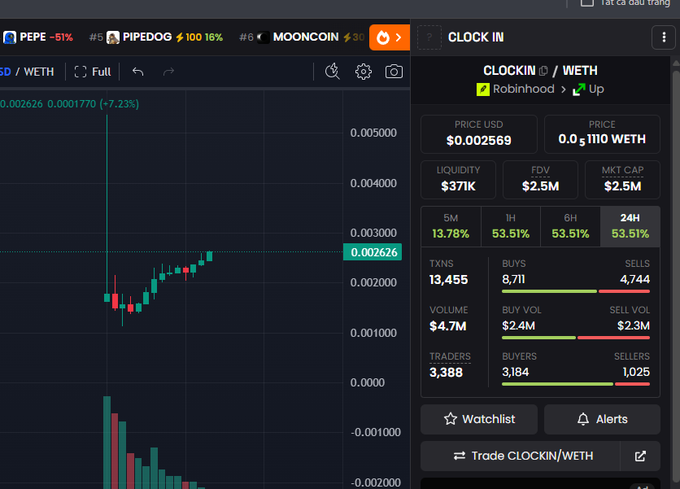Image resolution: width=680 pixels, height=489 pixels.
Task: Click the TXNS value 13,455
Action: [448, 280]
